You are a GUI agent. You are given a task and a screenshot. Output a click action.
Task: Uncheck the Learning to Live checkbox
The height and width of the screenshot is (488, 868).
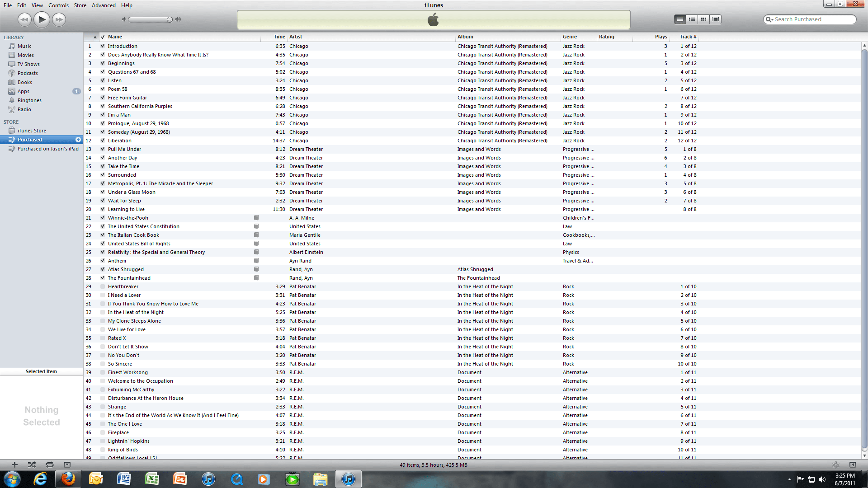[x=103, y=209]
